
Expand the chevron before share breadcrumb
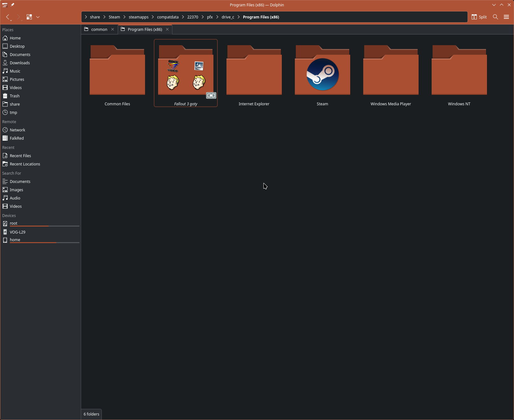pyautogui.click(x=86, y=17)
